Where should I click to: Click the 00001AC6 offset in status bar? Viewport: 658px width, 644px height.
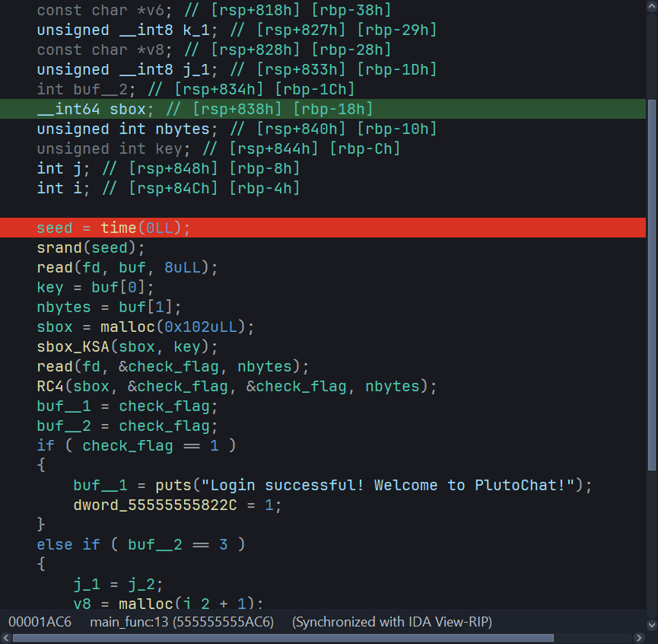[x=40, y=622]
